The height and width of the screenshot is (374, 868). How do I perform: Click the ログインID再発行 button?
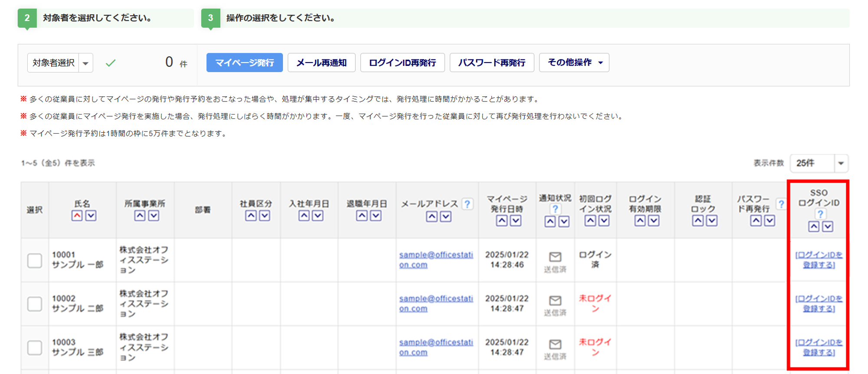tap(402, 62)
